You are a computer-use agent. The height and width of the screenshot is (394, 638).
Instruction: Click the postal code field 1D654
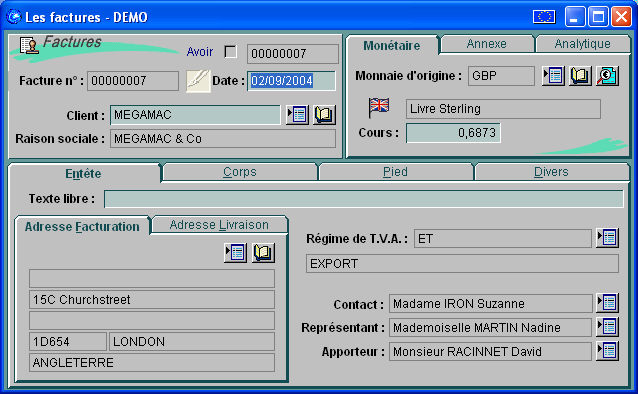click(68, 341)
